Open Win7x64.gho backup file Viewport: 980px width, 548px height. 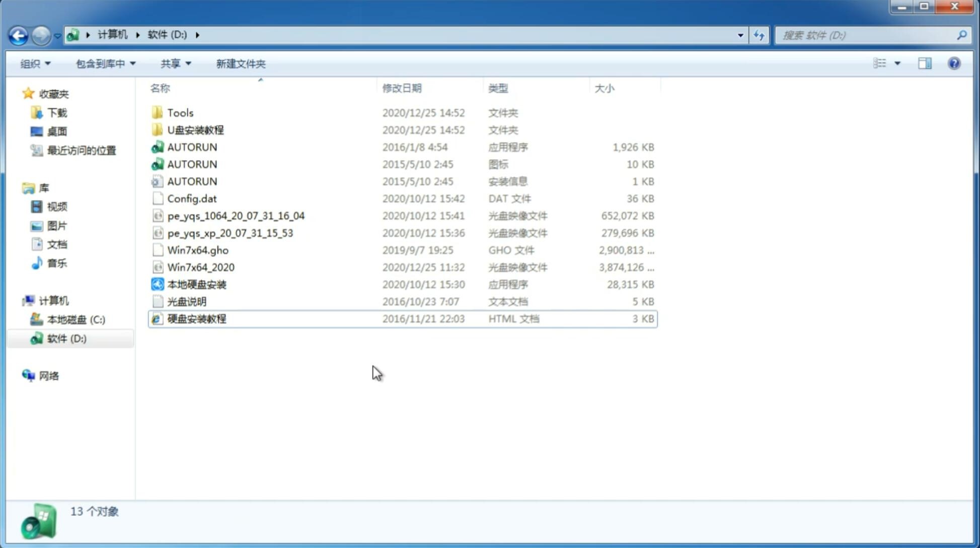(197, 250)
